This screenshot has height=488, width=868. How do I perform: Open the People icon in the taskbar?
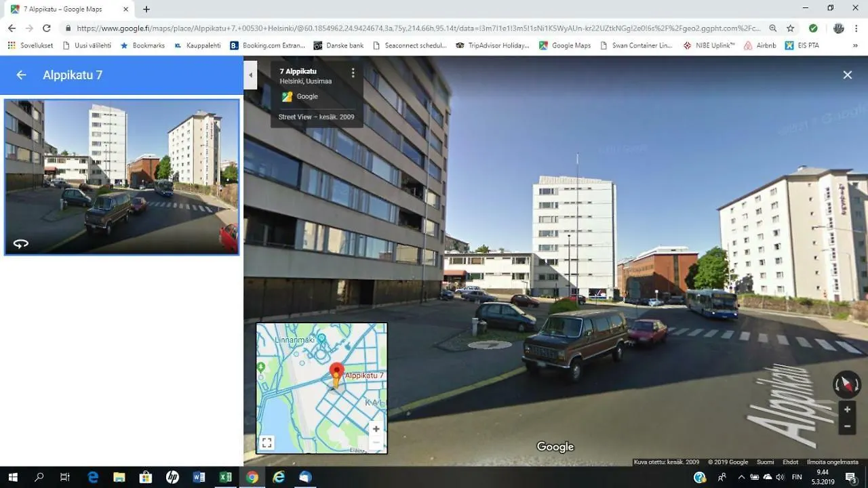pyautogui.click(x=722, y=477)
